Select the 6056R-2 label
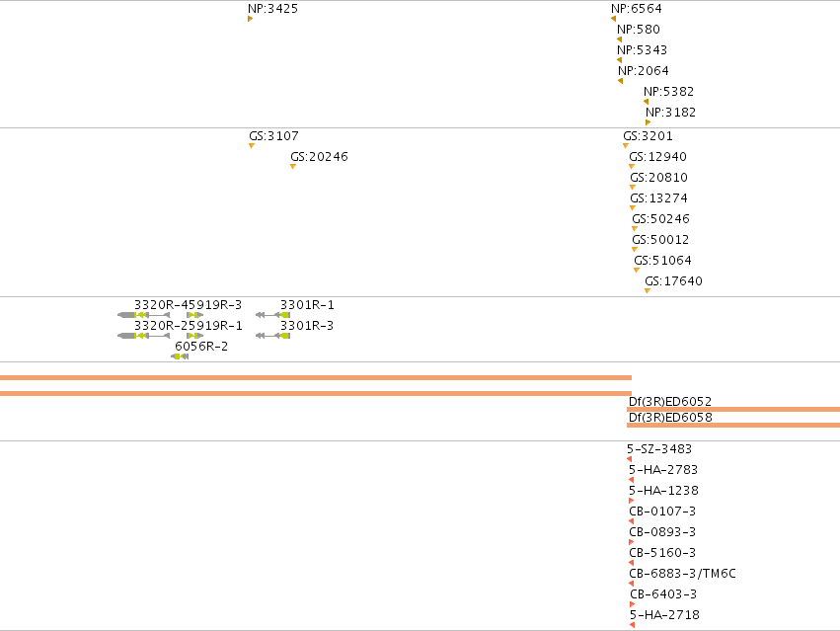Image resolution: width=840 pixels, height=631 pixels. pos(201,347)
